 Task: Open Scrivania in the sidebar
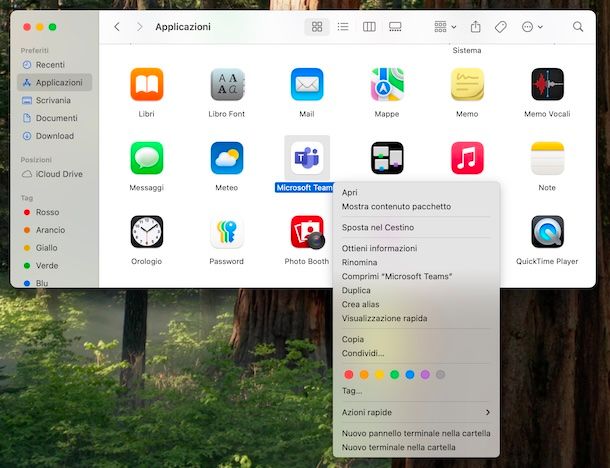[x=54, y=100]
